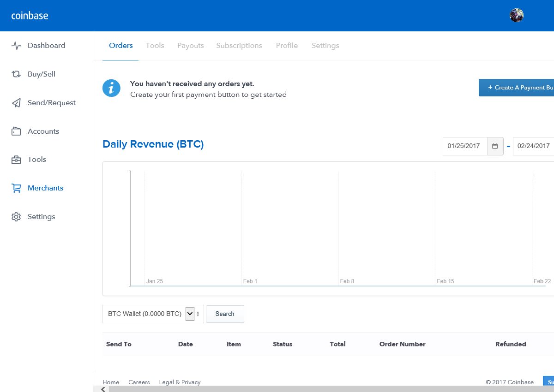Click the Date column header
The width and height of the screenshot is (554, 392).
pyautogui.click(x=186, y=344)
